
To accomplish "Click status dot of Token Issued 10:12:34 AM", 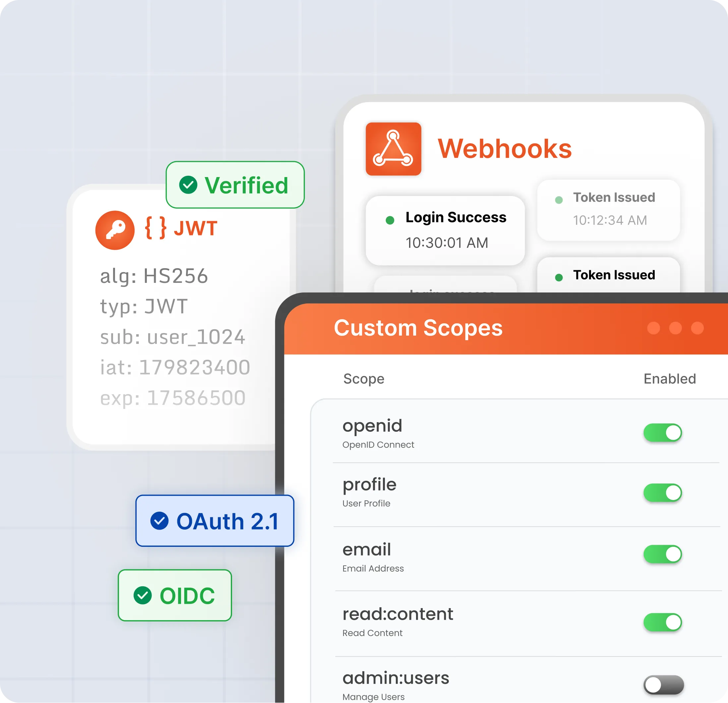I will click(559, 200).
